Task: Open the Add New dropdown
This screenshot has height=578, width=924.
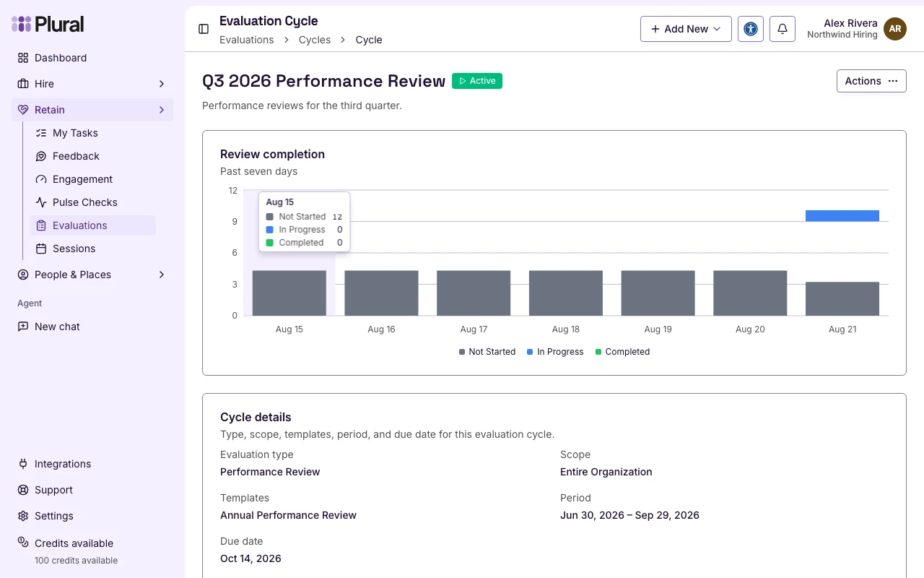Action: (x=686, y=29)
